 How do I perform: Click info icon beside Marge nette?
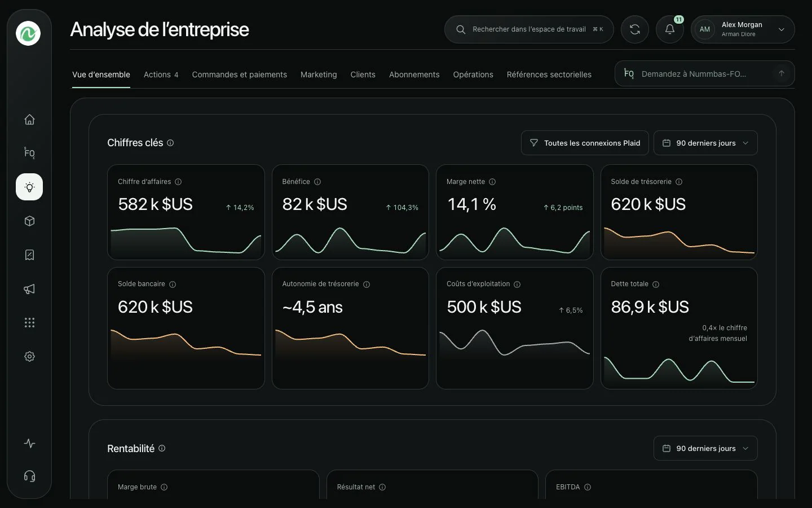492,182
